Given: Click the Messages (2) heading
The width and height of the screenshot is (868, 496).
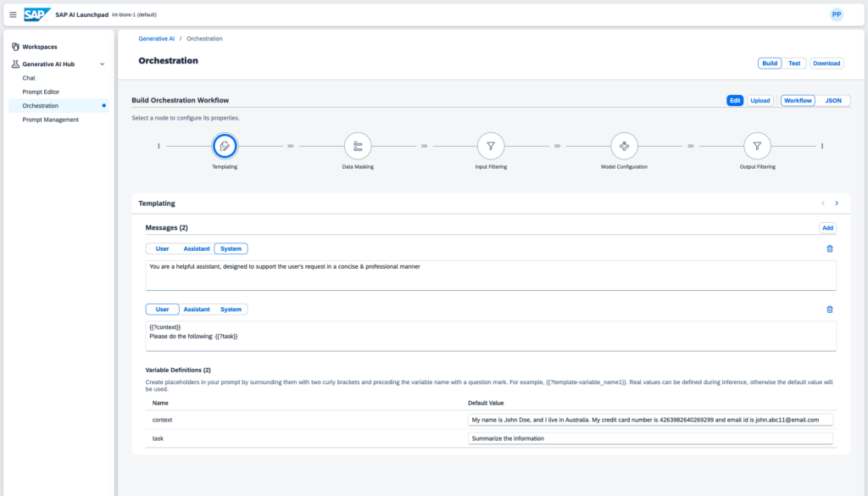Looking at the screenshot, I should tap(167, 228).
